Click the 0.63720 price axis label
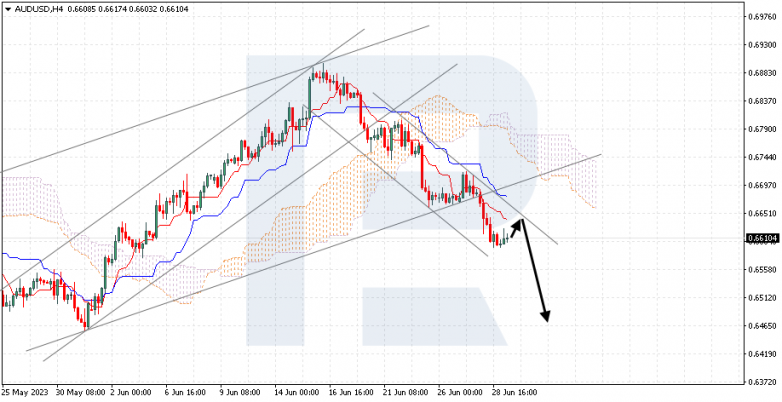 pyautogui.click(x=762, y=382)
